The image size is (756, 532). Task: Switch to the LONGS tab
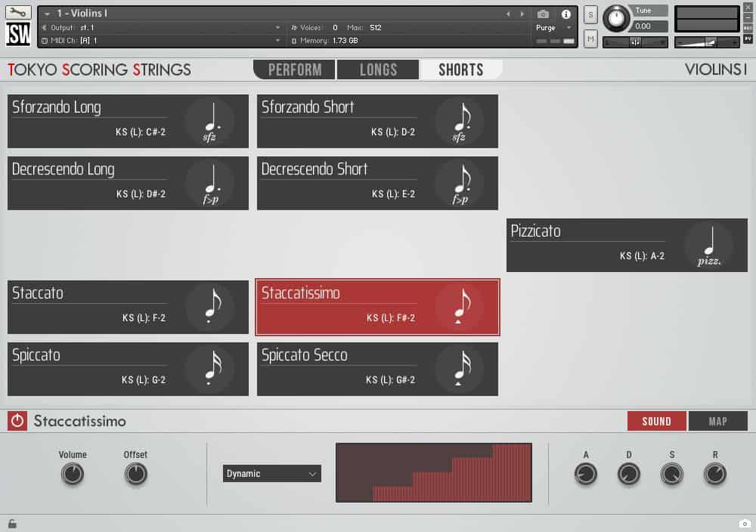pos(378,70)
